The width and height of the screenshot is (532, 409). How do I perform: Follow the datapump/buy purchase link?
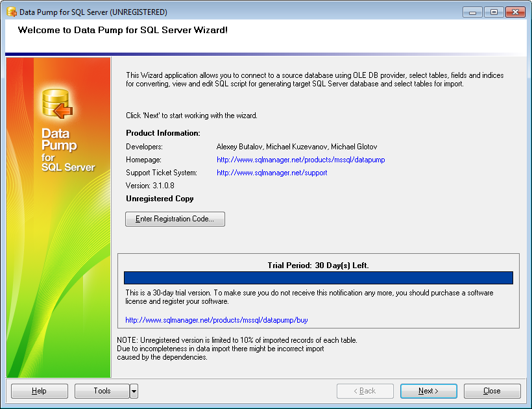(x=216, y=320)
